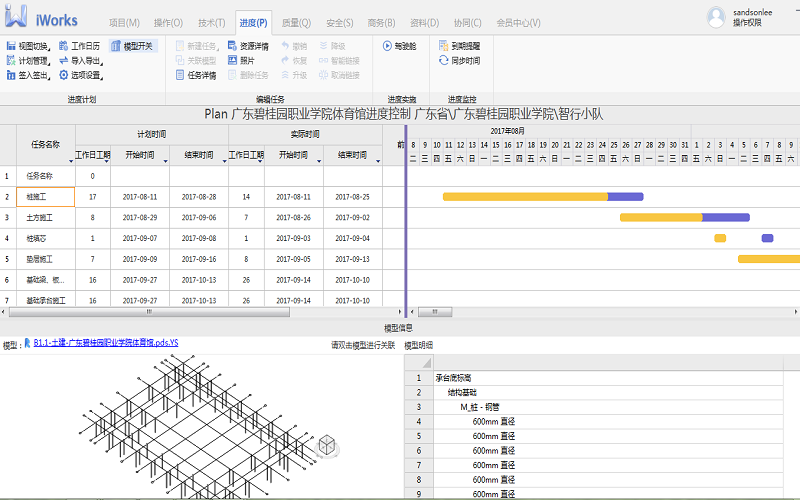
Task: Select M_桩 - 钢管 row in model details
Action: (480, 407)
